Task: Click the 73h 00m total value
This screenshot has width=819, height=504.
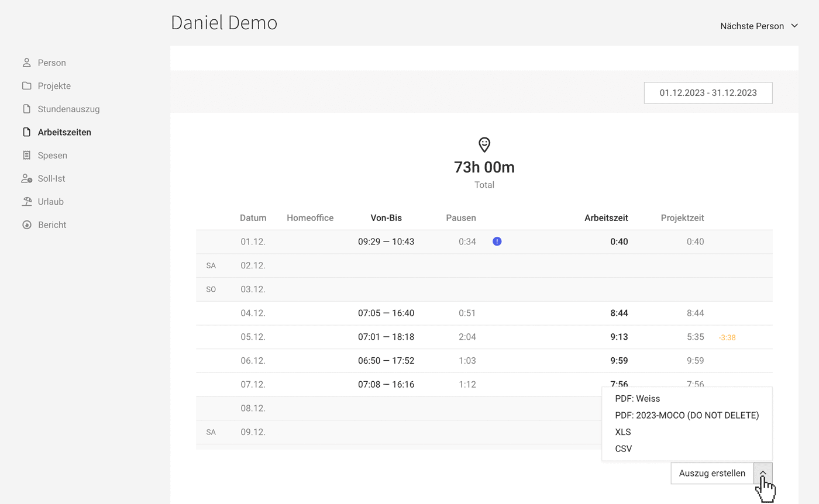Action: click(x=484, y=167)
